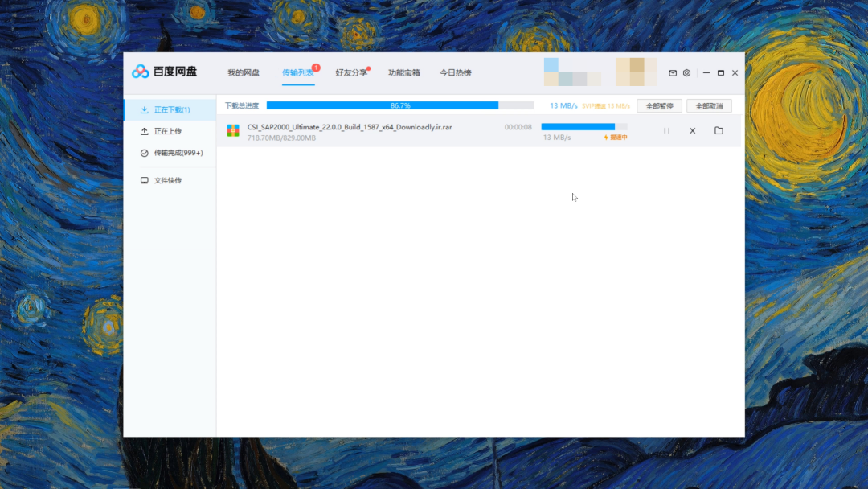Close the Baidu Netdisk window
Image resolution: width=868 pixels, height=489 pixels.
[735, 72]
